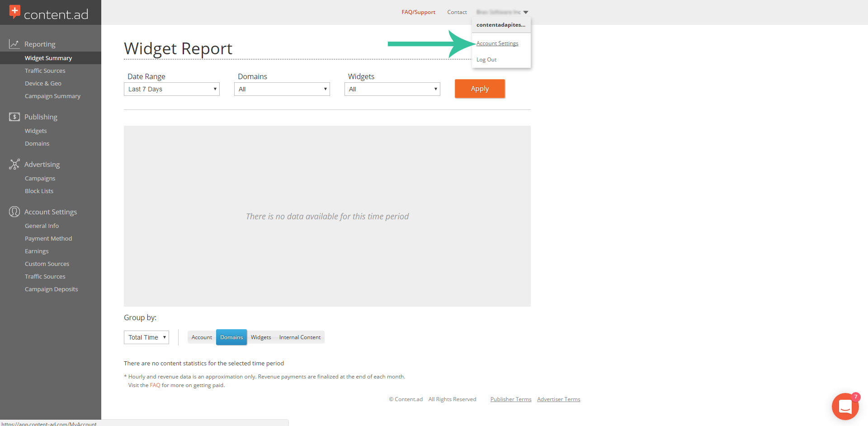
Task: Open Payment Method settings
Action: 48,238
